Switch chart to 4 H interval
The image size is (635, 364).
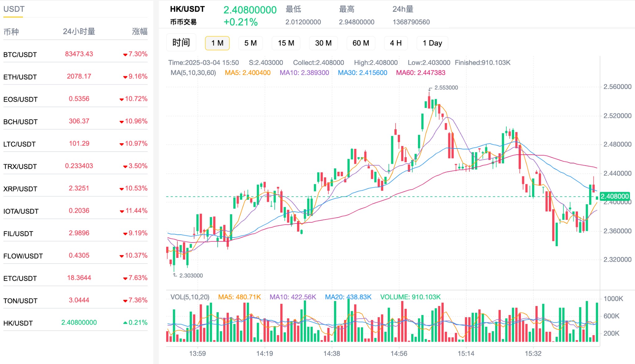[396, 43]
